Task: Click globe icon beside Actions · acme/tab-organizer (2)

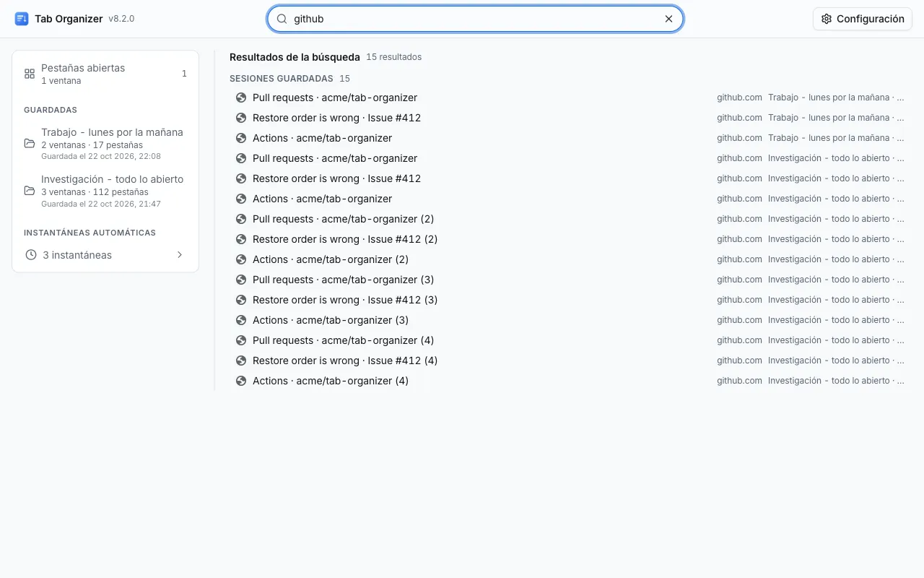Action: click(x=241, y=259)
